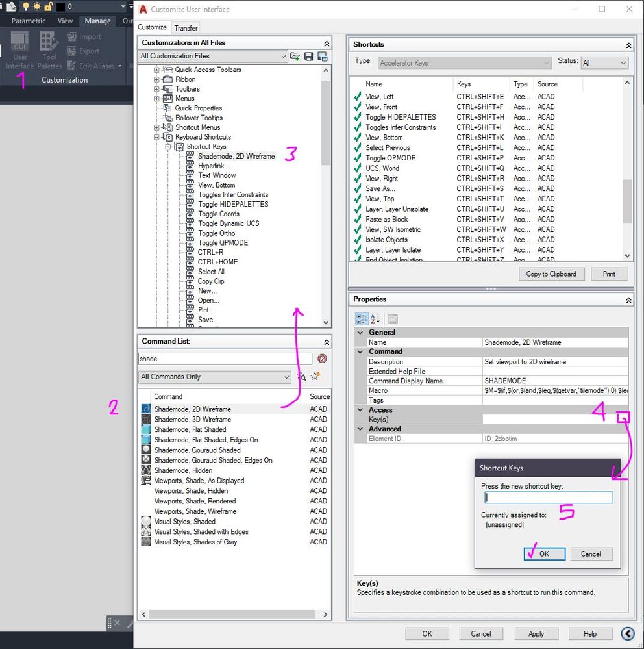Screen dimensions: 644x649
Task: Click the Apply button
Action: point(536,633)
